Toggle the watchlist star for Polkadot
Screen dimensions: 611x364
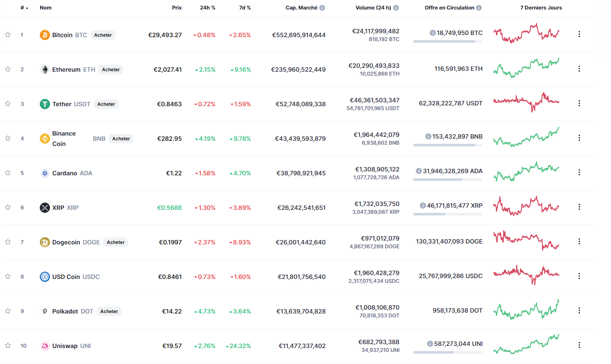(x=8, y=311)
